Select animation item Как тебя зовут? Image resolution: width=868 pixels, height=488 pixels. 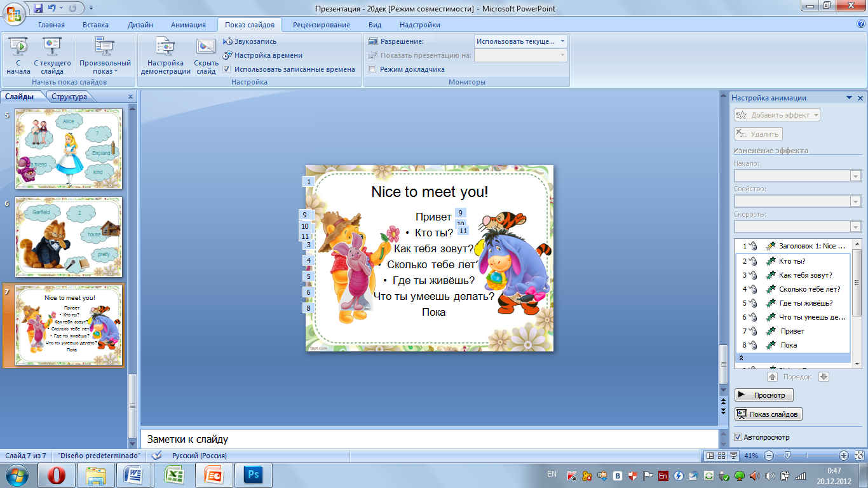[x=792, y=275]
